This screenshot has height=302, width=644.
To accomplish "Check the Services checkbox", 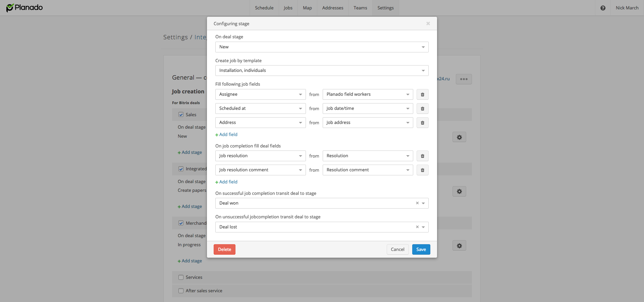I will pos(181,277).
